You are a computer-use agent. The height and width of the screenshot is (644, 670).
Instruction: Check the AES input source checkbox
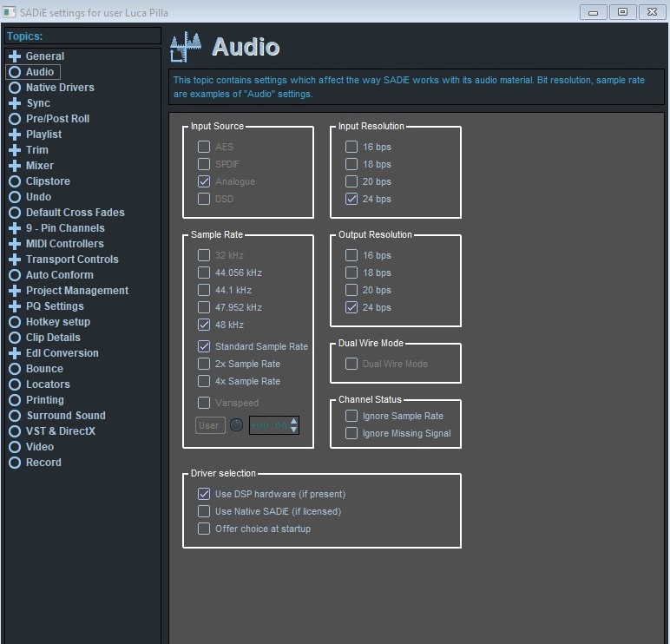click(204, 147)
